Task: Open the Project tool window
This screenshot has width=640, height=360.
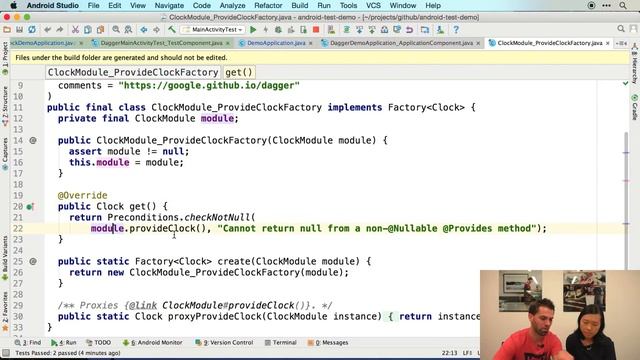Action: tap(5, 58)
